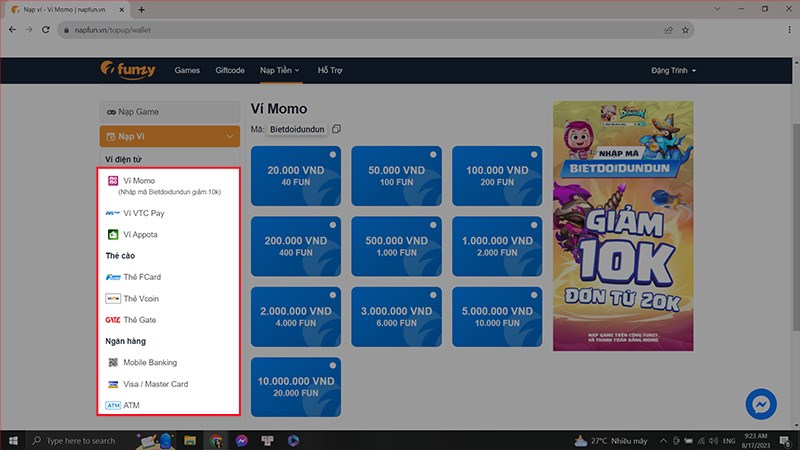The width and height of the screenshot is (800, 450).
Task: Select the 2.000.000 VND radio option
Action: point(333,295)
